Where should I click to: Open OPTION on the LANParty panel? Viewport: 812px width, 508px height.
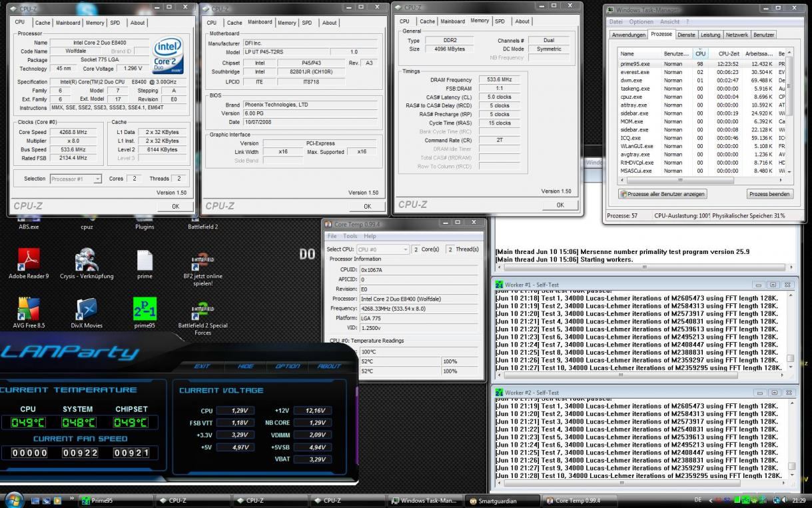tap(286, 366)
